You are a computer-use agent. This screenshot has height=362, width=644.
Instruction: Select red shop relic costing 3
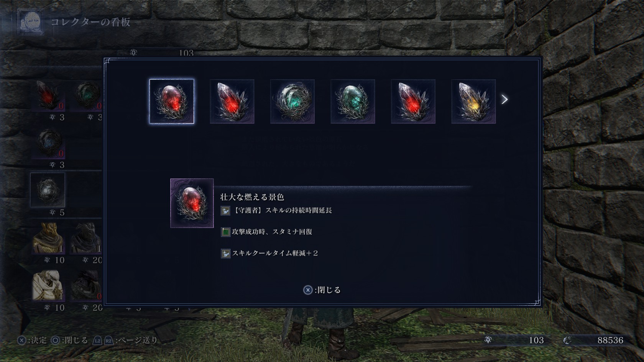coord(48,95)
